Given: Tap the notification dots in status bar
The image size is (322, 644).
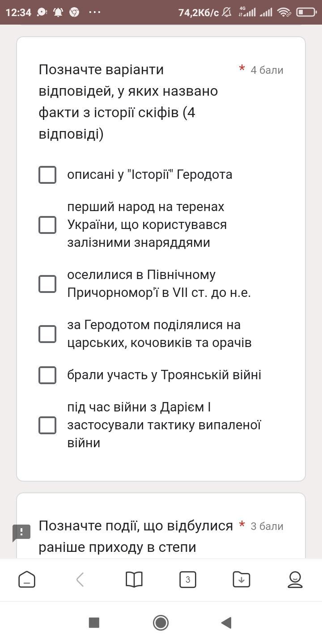Looking at the screenshot, I should [95, 12].
